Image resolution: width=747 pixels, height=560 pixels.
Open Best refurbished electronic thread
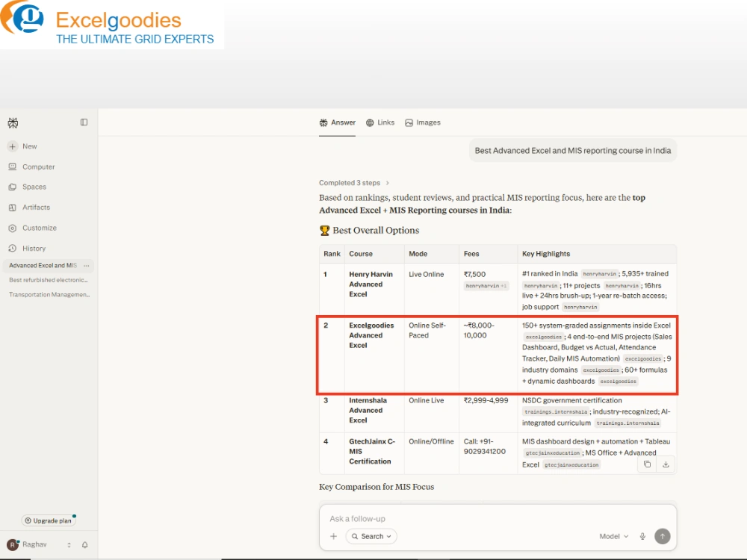coord(48,280)
